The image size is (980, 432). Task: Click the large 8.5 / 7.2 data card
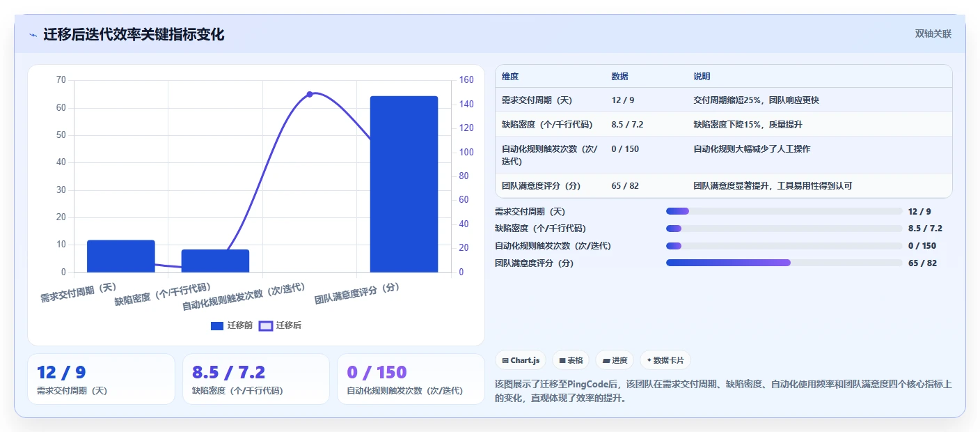pyautogui.click(x=255, y=379)
